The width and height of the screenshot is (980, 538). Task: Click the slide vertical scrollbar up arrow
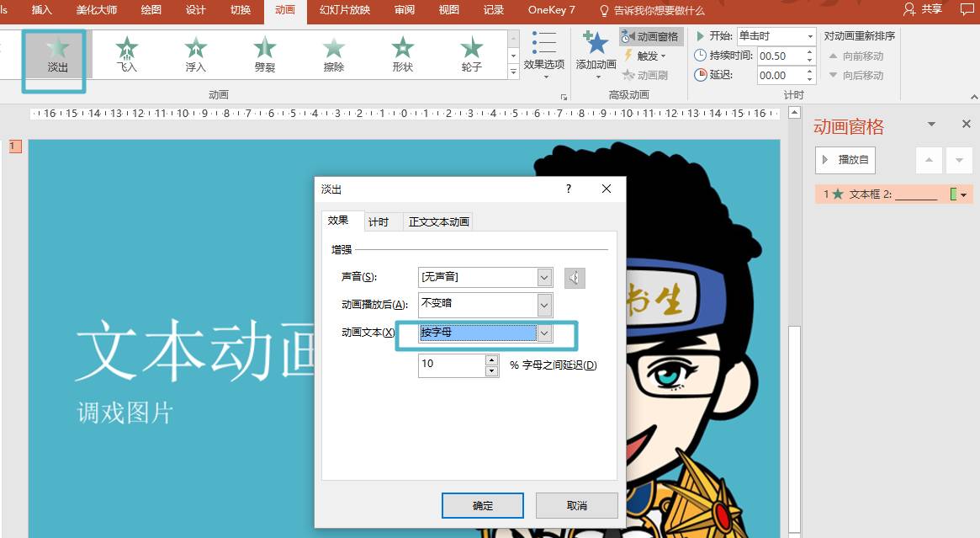794,113
